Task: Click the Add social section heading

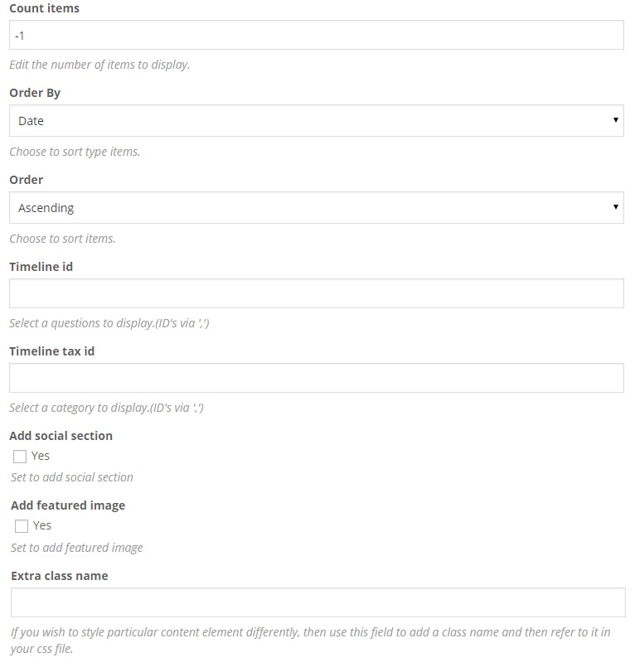Action: point(61,436)
